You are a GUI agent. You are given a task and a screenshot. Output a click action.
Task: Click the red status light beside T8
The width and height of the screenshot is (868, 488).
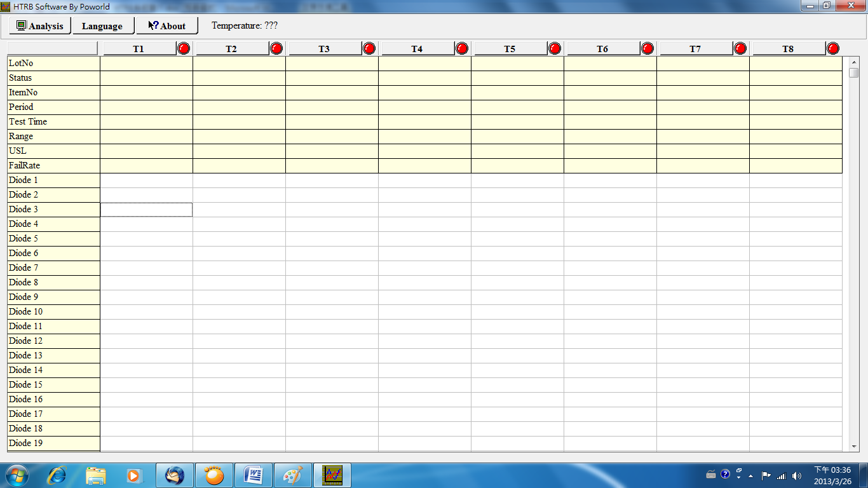click(833, 48)
